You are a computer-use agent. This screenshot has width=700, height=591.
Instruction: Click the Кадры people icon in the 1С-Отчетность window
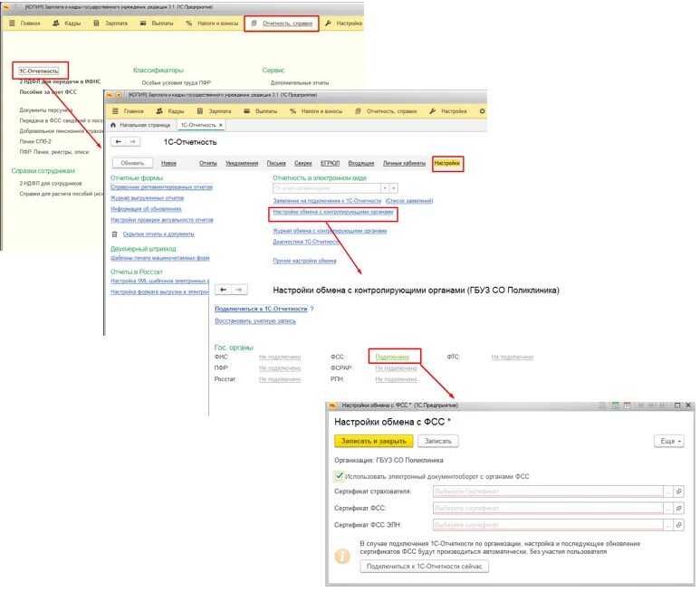159,111
